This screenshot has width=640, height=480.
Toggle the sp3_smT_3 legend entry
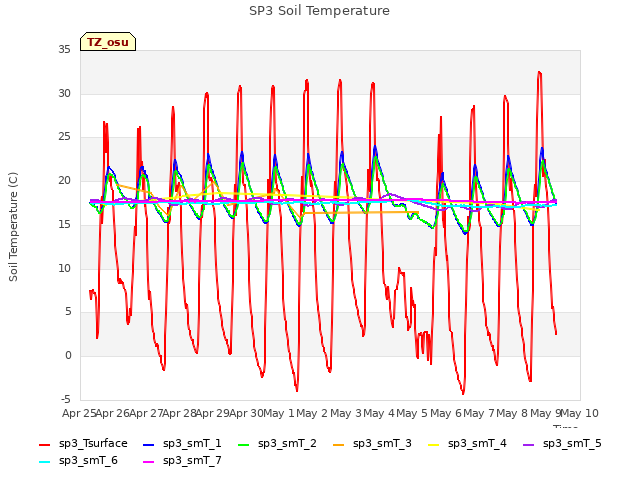(x=372, y=444)
